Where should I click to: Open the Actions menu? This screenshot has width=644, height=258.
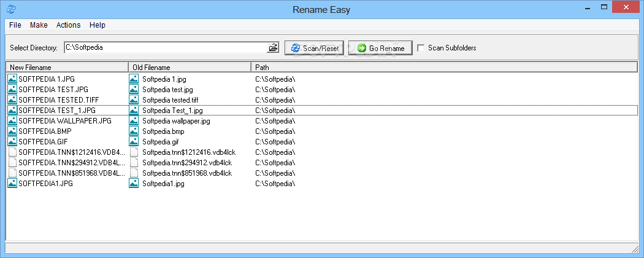(x=68, y=25)
